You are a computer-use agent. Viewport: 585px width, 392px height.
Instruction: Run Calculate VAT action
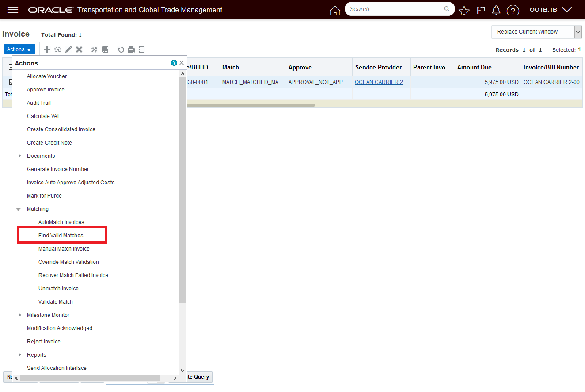click(x=43, y=116)
